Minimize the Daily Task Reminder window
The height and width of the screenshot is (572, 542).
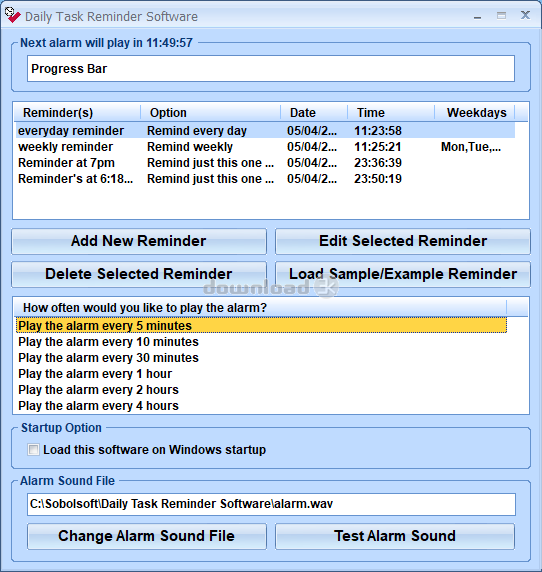[x=477, y=16]
